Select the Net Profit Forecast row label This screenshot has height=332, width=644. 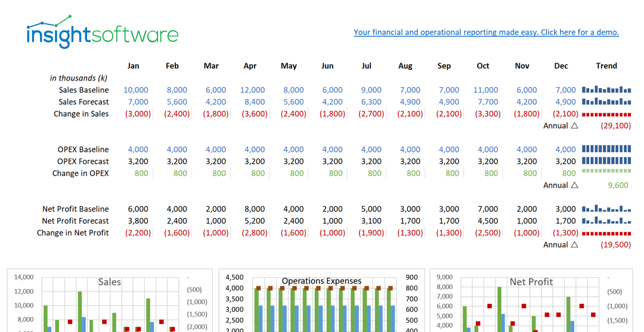click(76, 221)
